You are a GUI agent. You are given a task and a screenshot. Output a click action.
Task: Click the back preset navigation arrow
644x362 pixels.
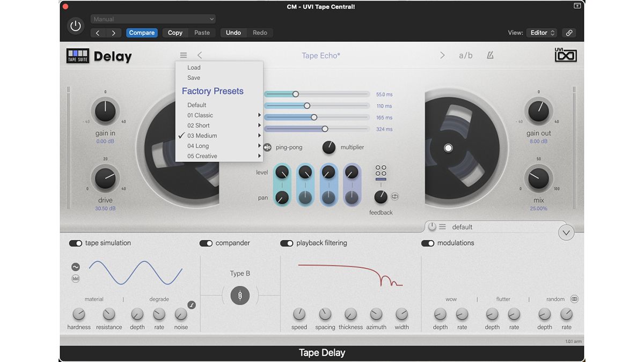click(x=199, y=55)
